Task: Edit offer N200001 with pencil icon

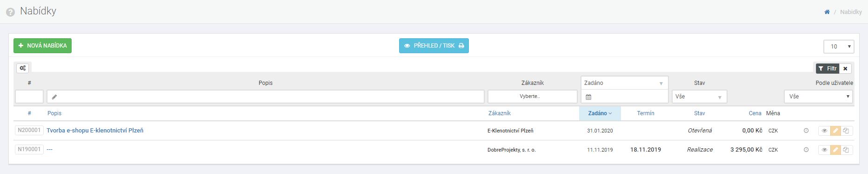Action: [835, 131]
